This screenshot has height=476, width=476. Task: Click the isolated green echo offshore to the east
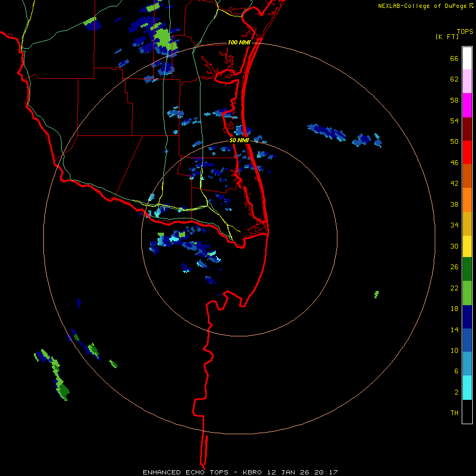tap(377, 294)
